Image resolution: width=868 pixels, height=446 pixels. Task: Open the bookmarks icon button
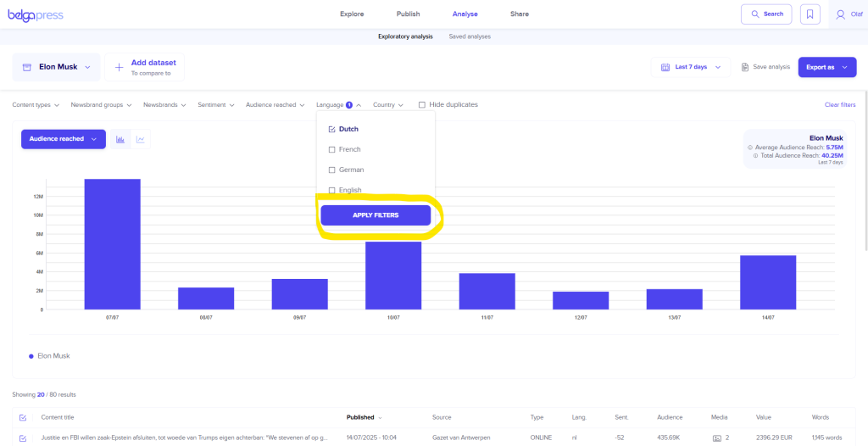pyautogui.click(x=810, y=14)
